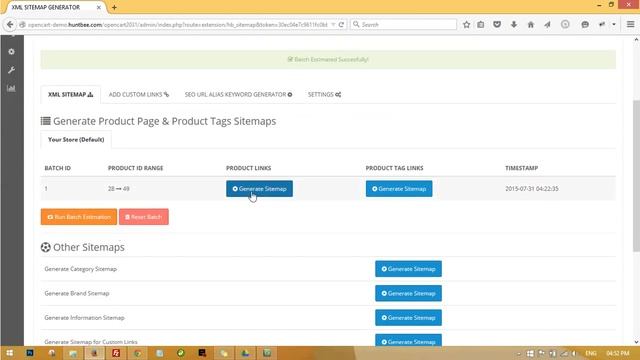Image resolution: width=640 pixels, height=360 pixels.
Task: Click the volume speaker tray icon
Action: tap(574, 353)
